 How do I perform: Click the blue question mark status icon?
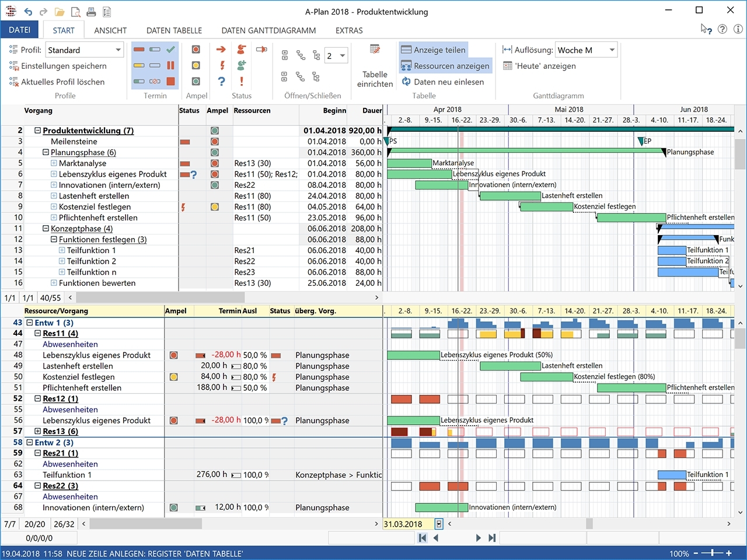(x=221, y=81)
